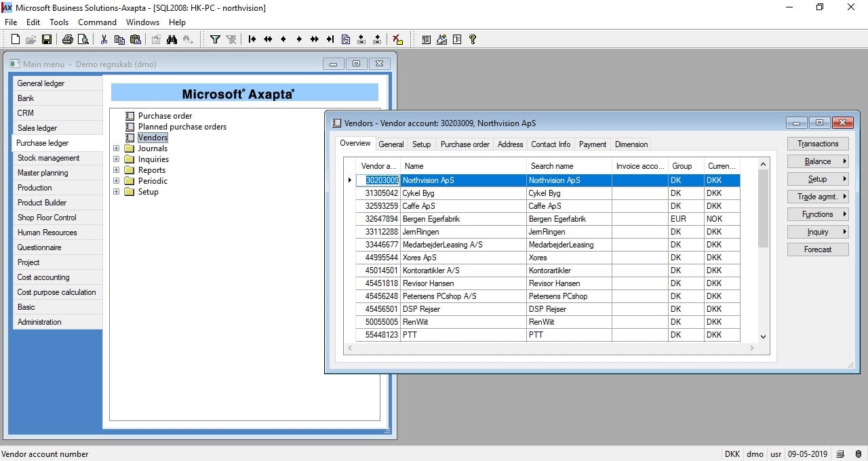Image resolution: width=868 pixels, height=461 pixels.
Task: Click the Vendors window title icon
Action: (336, 123)
